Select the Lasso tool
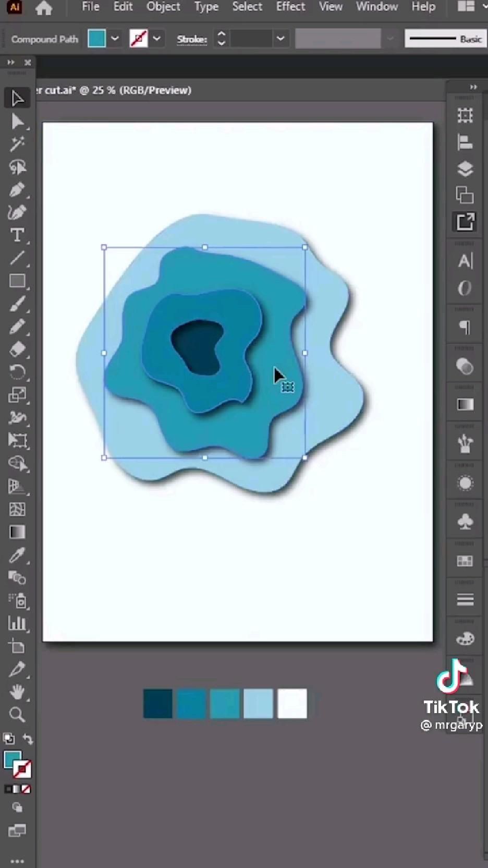This screenshot has height=868, width=488. [x=17, y=167]
